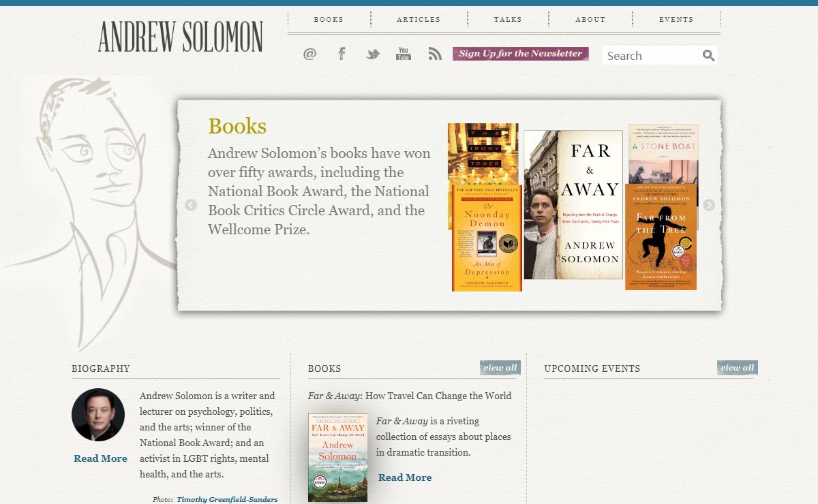
Task: Click Sign Up for the Newsletter
Action: click(x=521, y=54)
